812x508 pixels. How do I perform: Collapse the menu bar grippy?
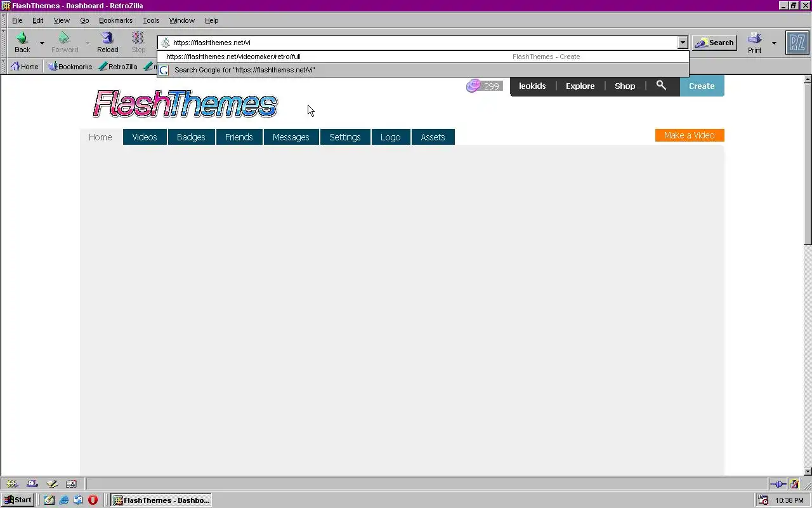pyautogui.click(x=4, y=20)
